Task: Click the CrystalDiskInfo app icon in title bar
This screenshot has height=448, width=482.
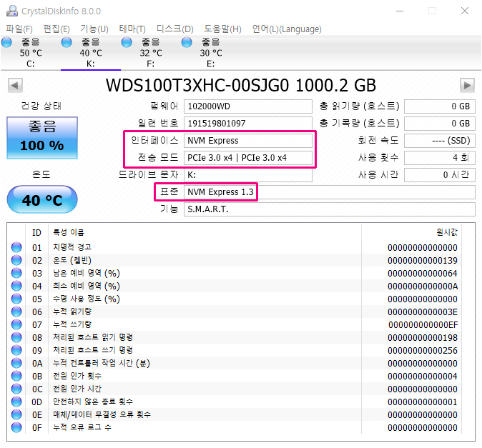Action: [12, 11]
